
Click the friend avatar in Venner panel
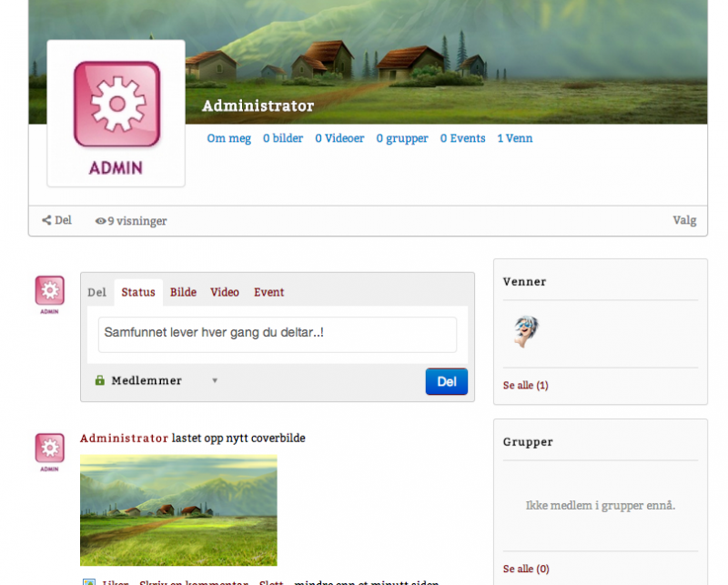pos(526,331)
